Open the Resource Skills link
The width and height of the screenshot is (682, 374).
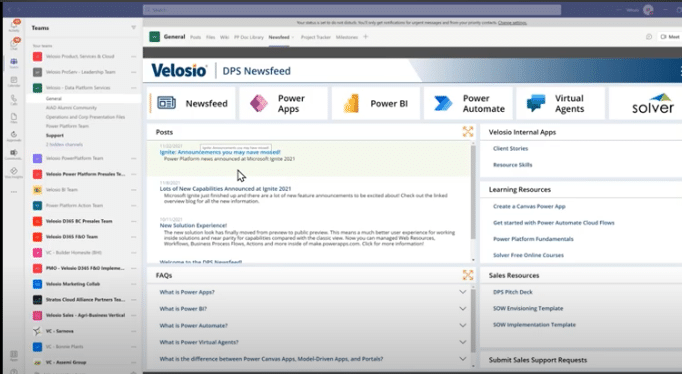coord(512,165)
